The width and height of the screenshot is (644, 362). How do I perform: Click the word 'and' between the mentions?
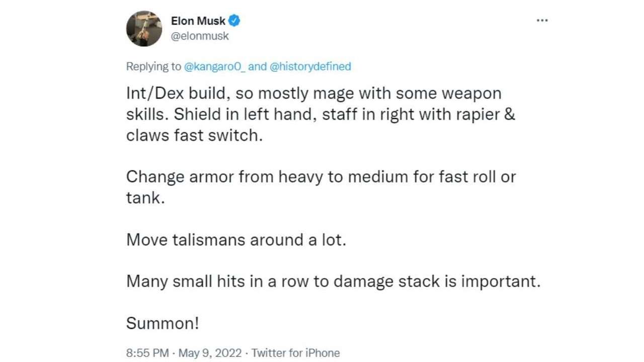(257, 66)
